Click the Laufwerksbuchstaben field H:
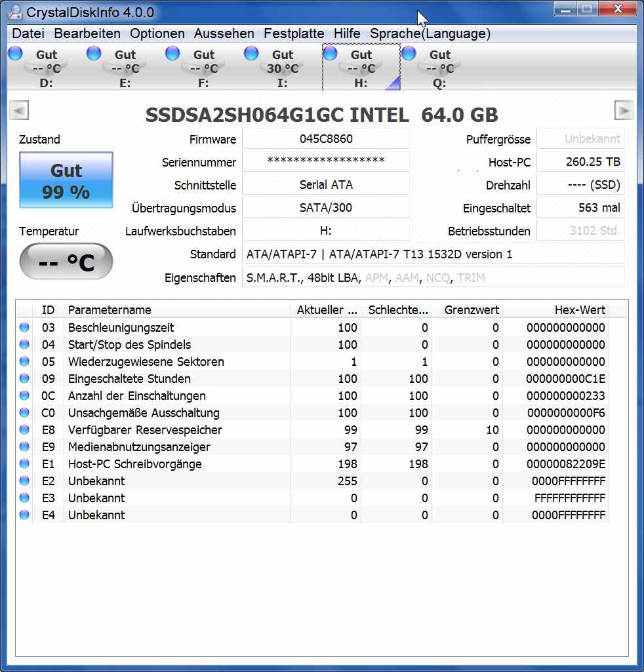This screenshot has width=644, height=672. point(326,231)
